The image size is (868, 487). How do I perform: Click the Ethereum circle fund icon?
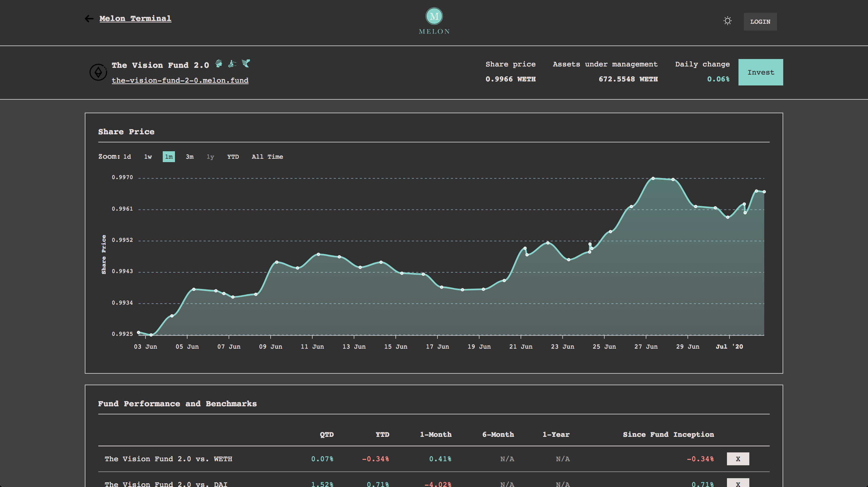click(98, 72)
